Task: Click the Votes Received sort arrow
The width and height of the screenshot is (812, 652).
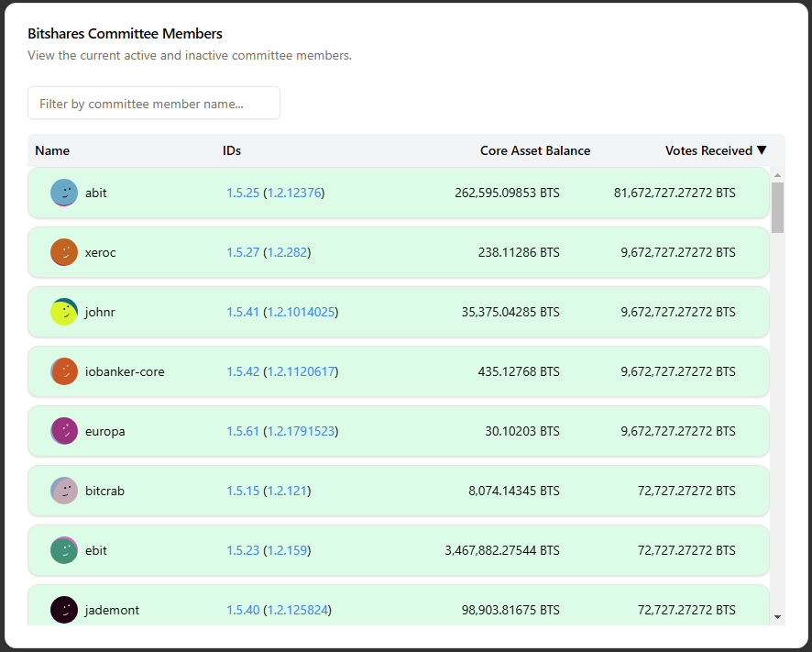Action: coord(762,150)
